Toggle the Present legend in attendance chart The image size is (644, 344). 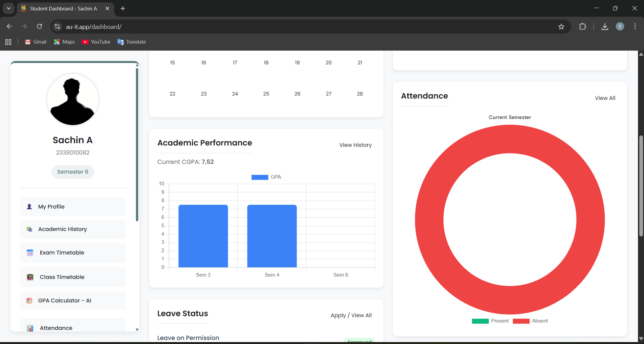click(490, 321)
